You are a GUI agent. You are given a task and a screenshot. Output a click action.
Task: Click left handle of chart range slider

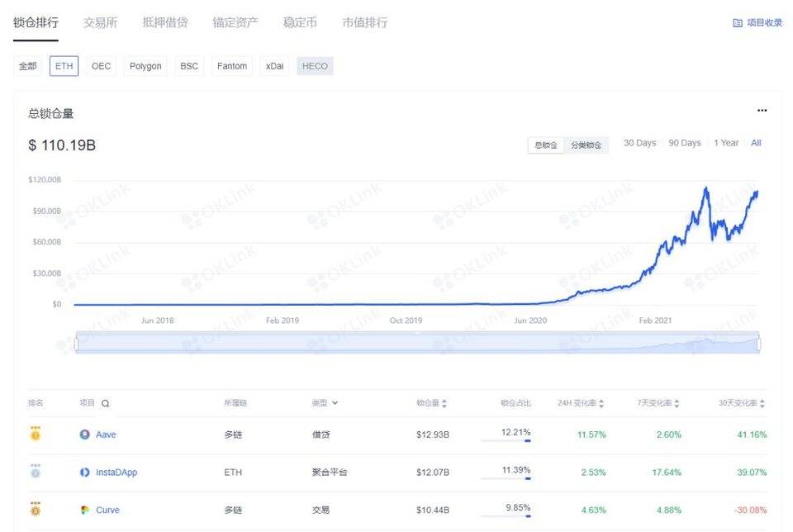point(76,344)
